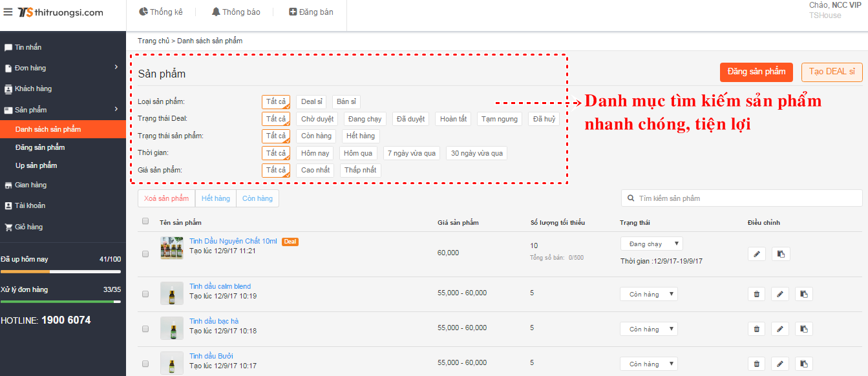Open status dropdown for Tinh dầu bạc hà

649,329
